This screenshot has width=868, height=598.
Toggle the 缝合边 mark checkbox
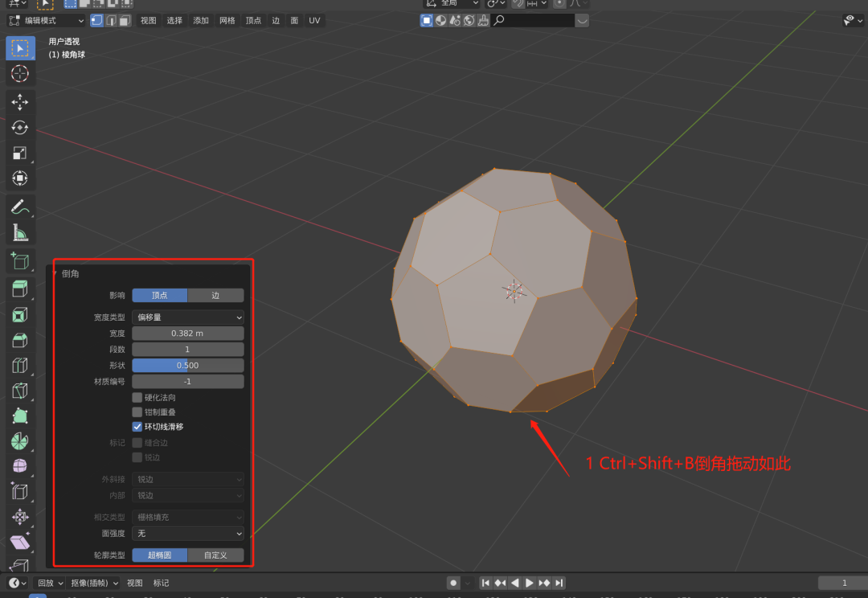[x=137, y=443]
